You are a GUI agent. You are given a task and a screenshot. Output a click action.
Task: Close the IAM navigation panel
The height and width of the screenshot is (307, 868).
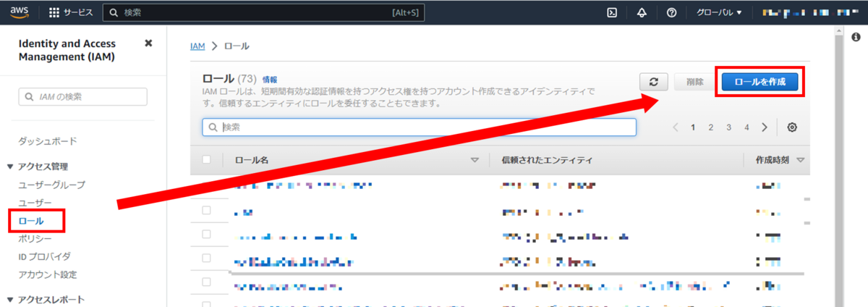(x=148, y=43)
